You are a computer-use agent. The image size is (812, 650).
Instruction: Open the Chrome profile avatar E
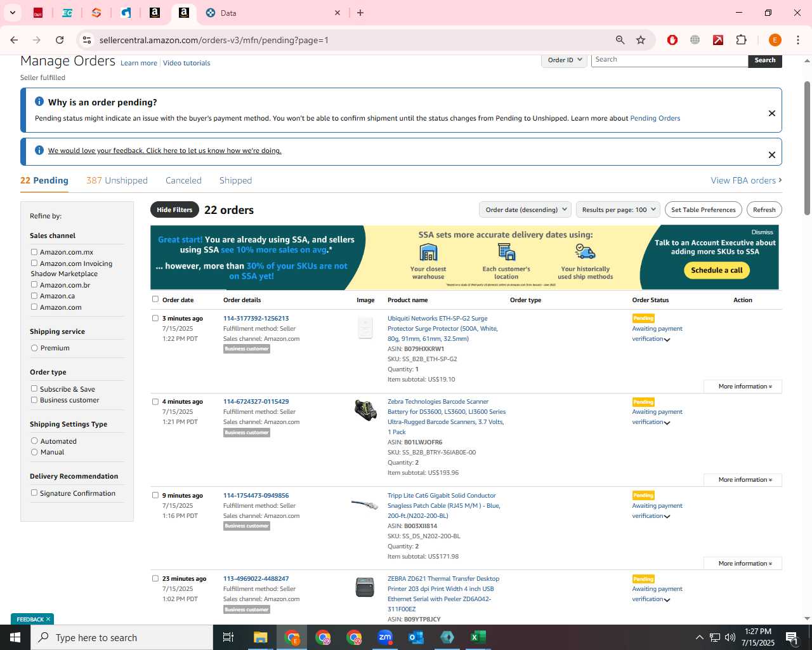coord(775,40)
